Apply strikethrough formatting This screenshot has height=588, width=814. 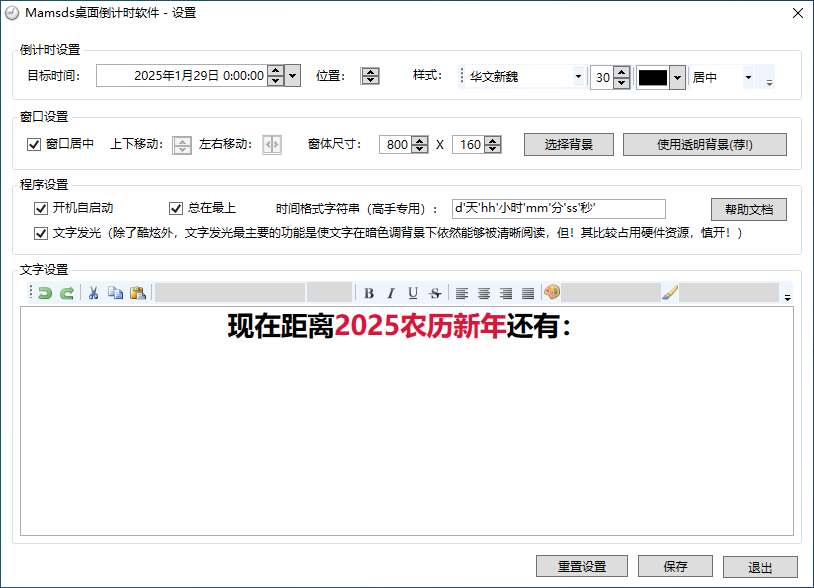point(435,293)
